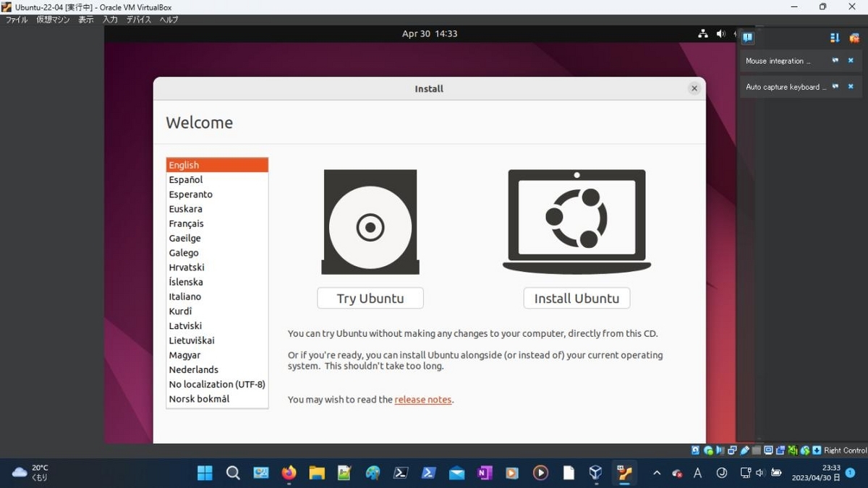
Task: Open the weather widget showing 20°C
Action: coord(30,473)
